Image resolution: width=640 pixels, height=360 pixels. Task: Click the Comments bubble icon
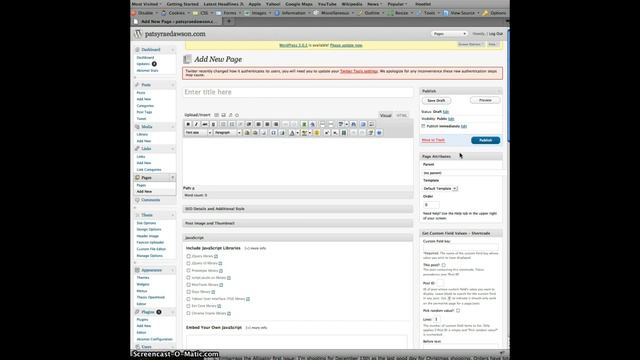point(138,200)
